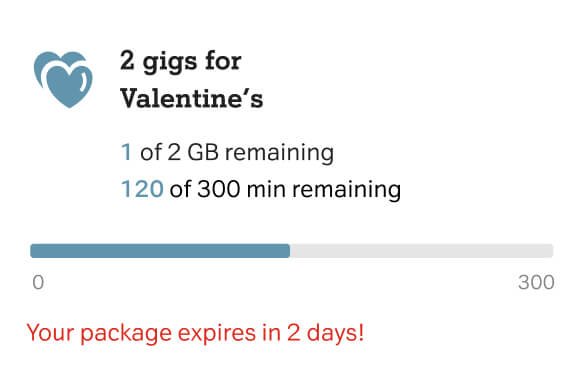Image resolution: width=580 pixels, height=386 pixels.
Task: Click the grey unfilled part of the progress bar
Action: 422,251
